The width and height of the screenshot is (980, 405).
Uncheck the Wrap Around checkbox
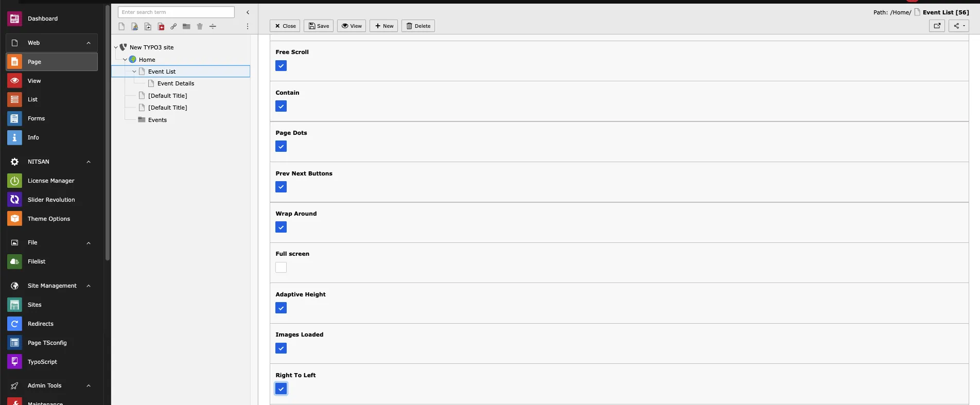coord(281,227)
